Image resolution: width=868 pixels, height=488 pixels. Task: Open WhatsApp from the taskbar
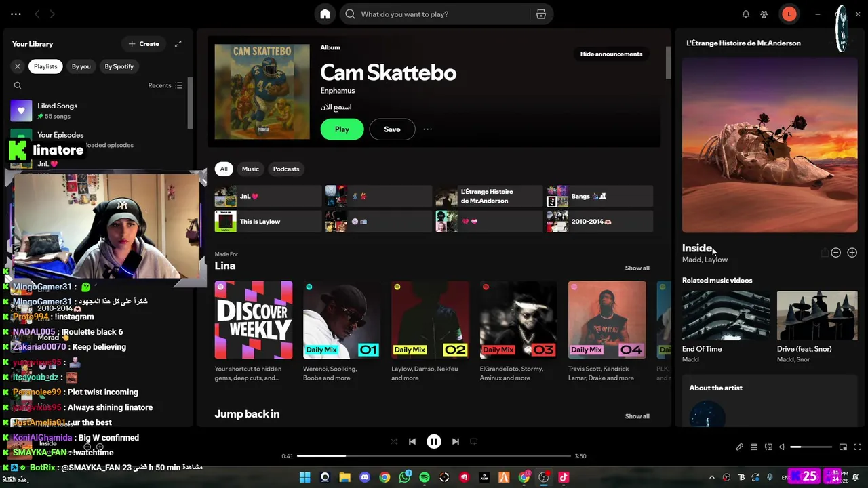(x=405, y=477)
